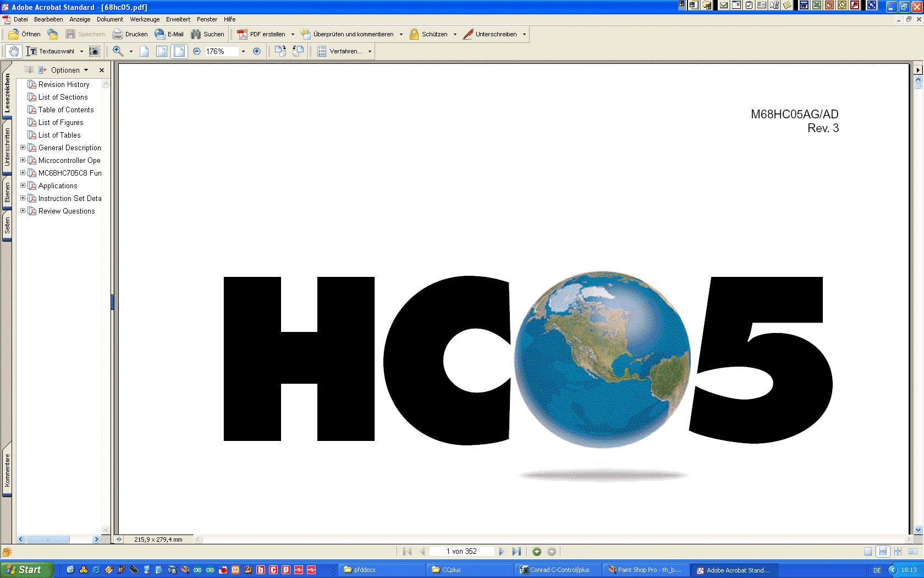Switch to Paint Shop Pro taskbar item
Viewport: 924px width, 578px height.
645,570
